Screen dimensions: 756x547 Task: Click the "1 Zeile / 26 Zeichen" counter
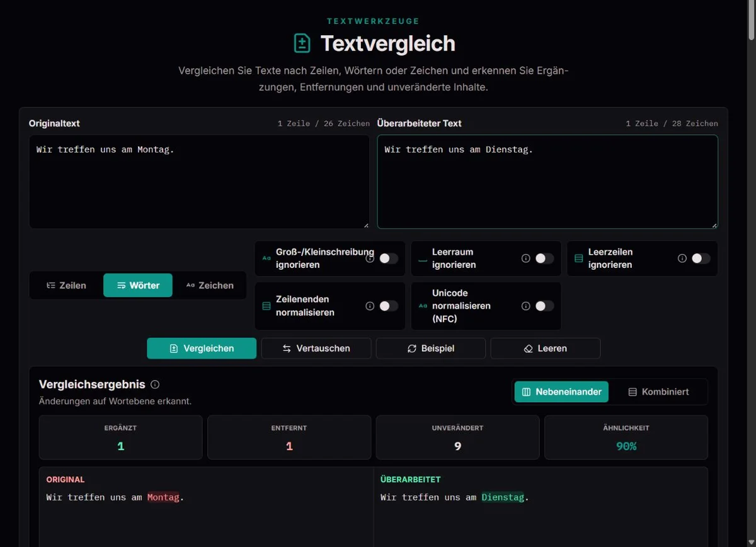(x=324, y=124)
